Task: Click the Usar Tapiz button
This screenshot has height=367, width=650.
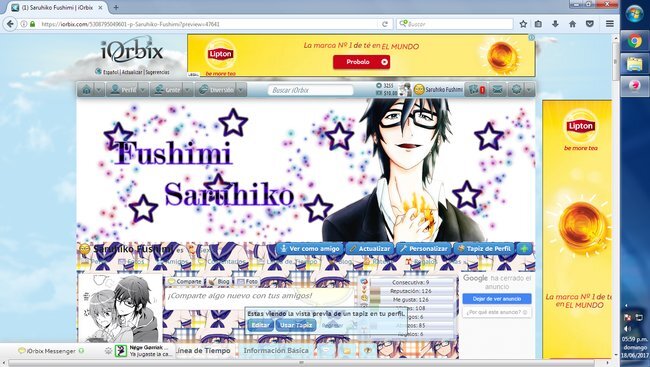Action: pos(296,325)
